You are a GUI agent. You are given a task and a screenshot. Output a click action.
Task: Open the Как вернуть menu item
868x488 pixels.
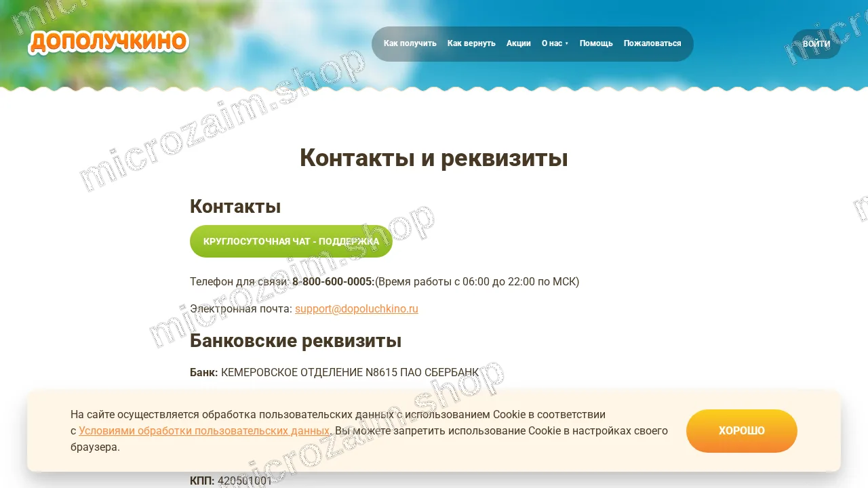pyautogui.click(x=471, y=43)
